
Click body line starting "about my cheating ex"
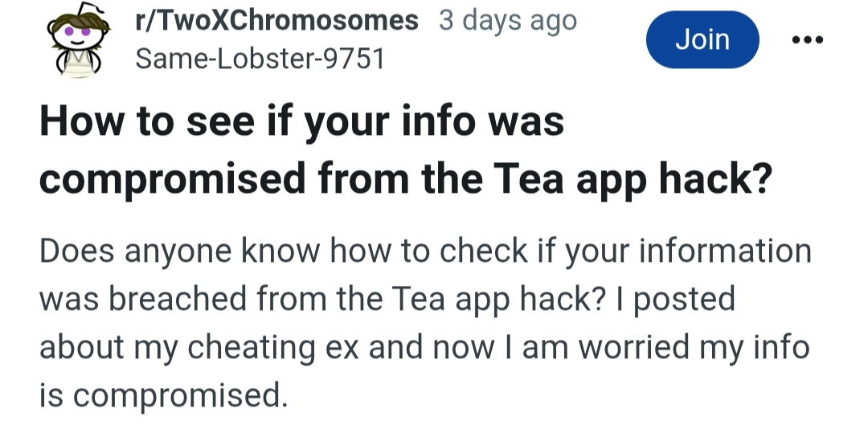tap(424, 348)
